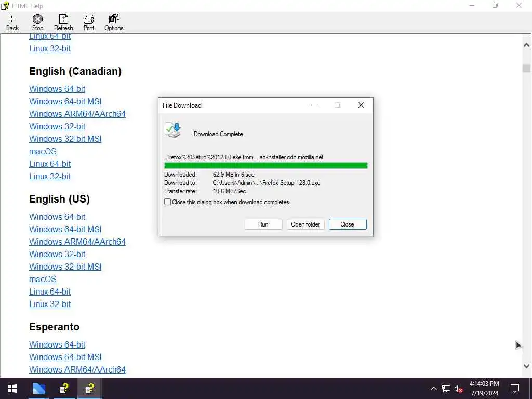Click the source URL text from mozilla.net
The width and height of the screenshot is (532, 399).
pos(244,157)
